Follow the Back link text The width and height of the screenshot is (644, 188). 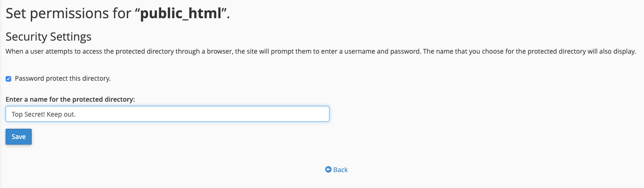[x=341, y=170]
